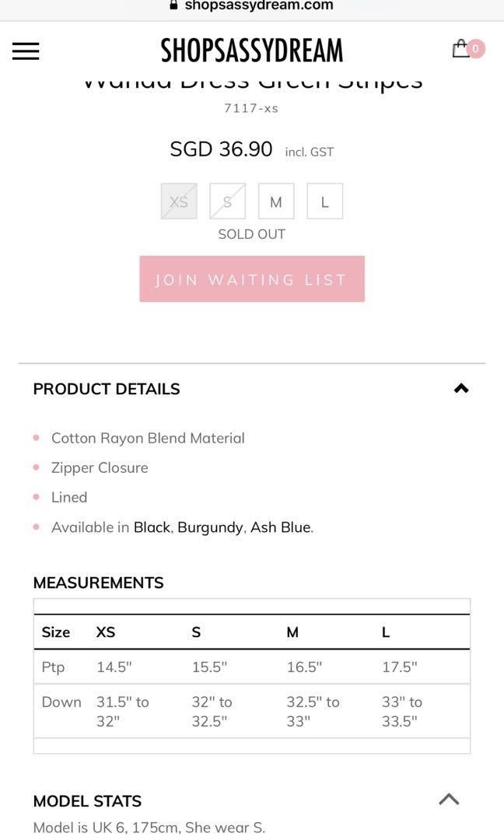Screen dimensions: 504x840
Task: Click the Product Details heading
Action: coord(107,389)
